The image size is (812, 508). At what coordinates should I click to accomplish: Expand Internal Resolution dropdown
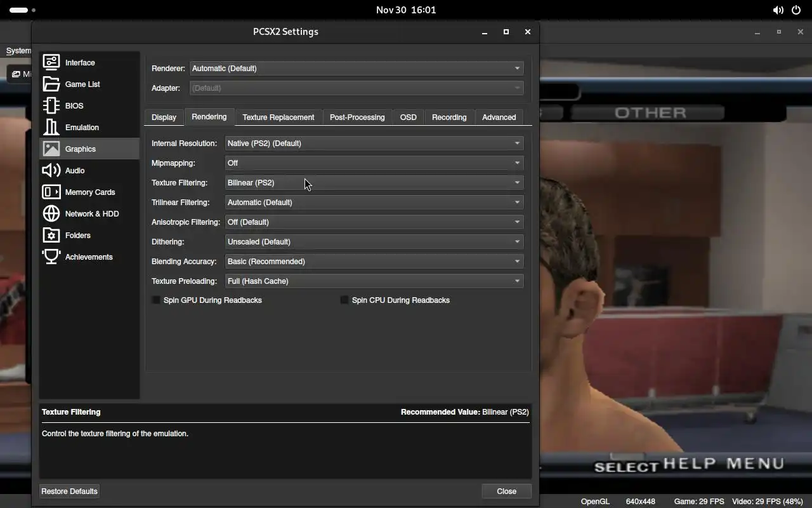coord(374,143)
